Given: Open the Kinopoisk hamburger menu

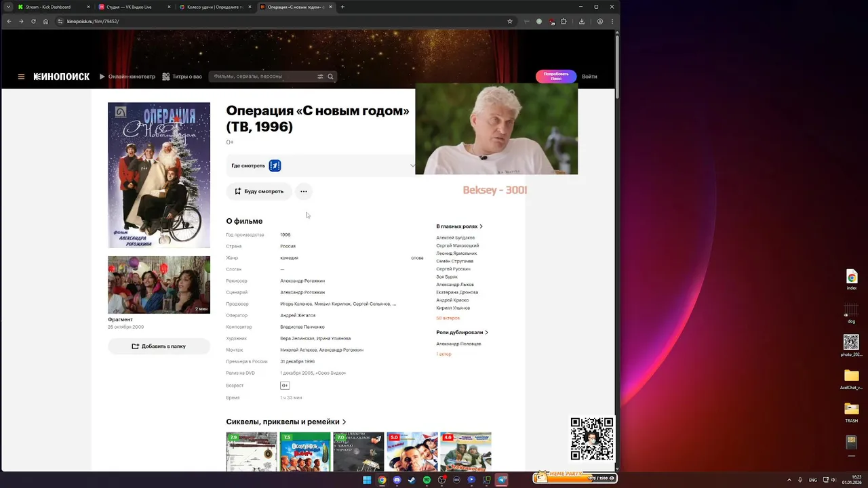Looking at the screenshot, I should 21,77.
